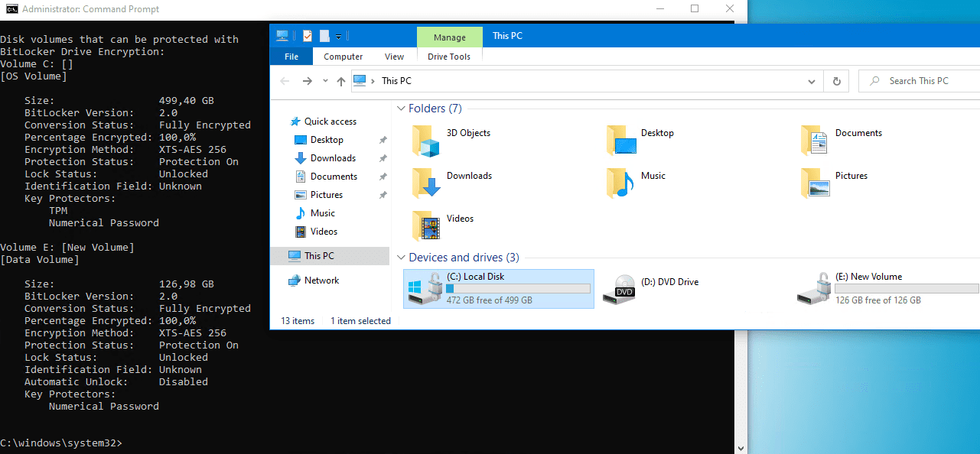The width and height of the screenshot is (980, 454).
Task: Open the Downloads folder in Folders group
Action: [x=425, y=183]
